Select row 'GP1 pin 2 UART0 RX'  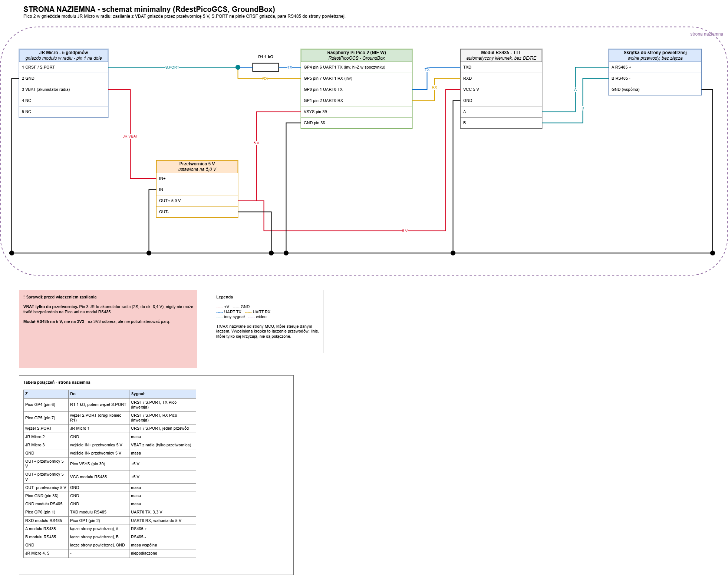click(356, 100)
